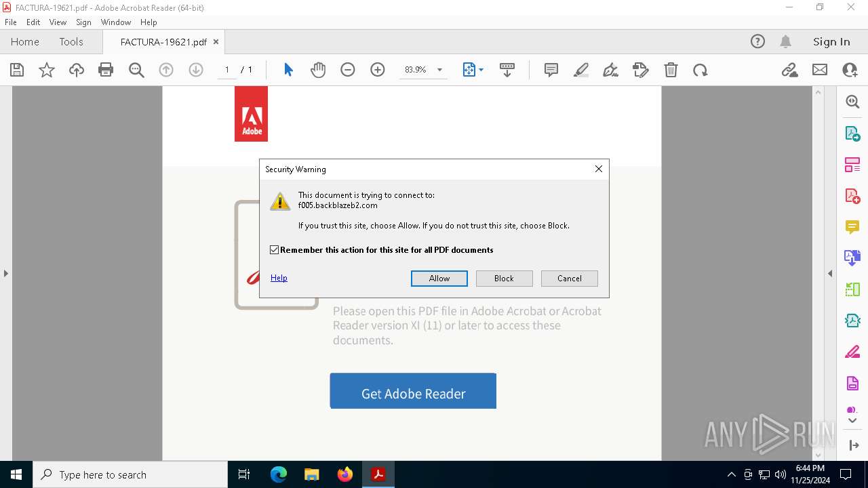
Task: Close the FACTURA-19621.pdf tab
Action: tap(216, 41)
